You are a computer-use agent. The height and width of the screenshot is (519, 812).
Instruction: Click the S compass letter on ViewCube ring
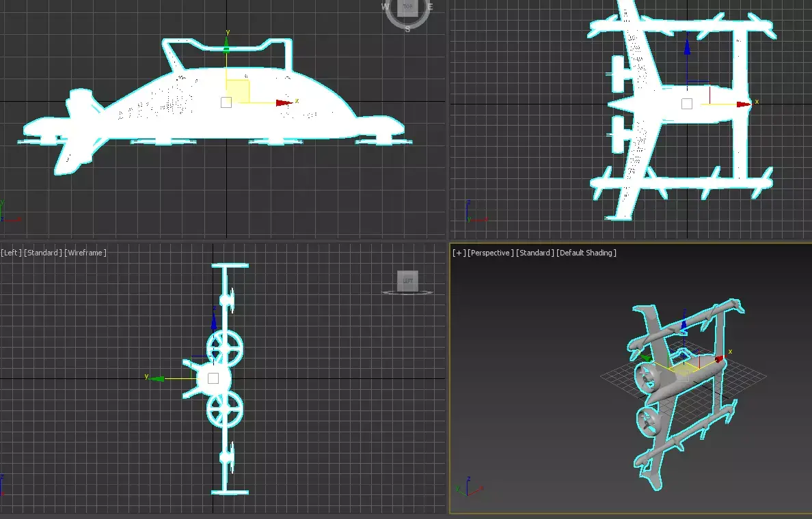tap(407, 29)
